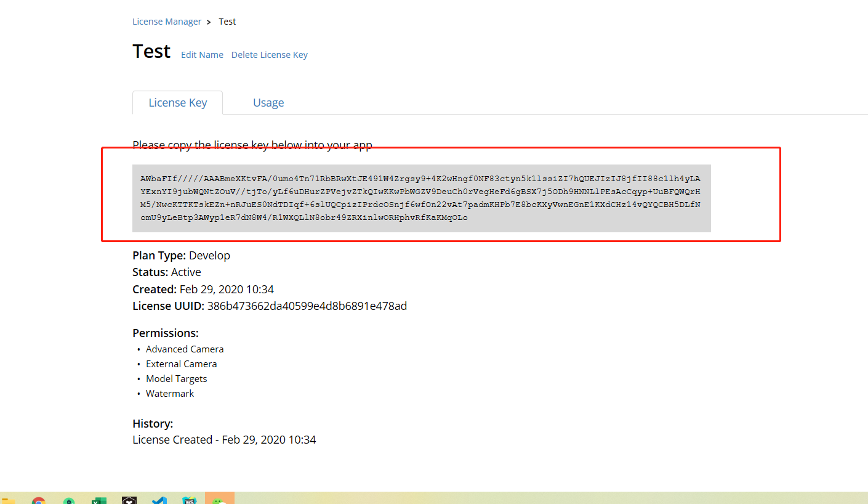Screen dimensions: 868x504
Task: Click inside the gray license key box
Action: (x=422, y=198)
